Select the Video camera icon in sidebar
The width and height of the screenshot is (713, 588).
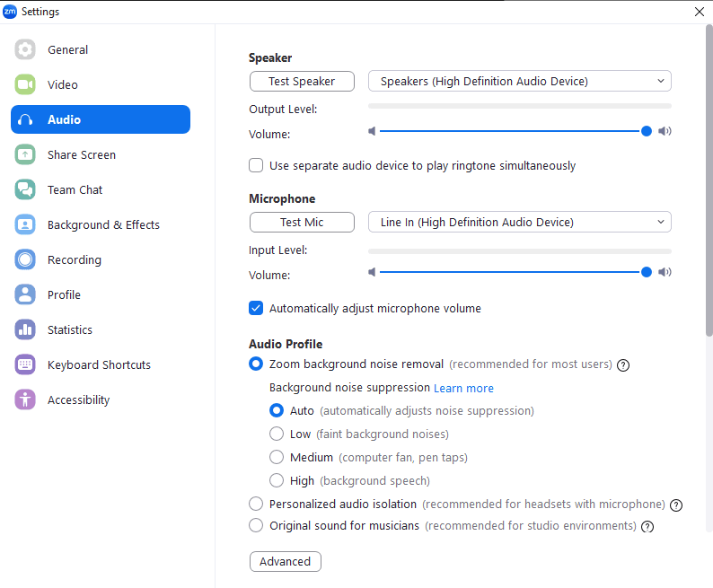(x=25, y=85)
